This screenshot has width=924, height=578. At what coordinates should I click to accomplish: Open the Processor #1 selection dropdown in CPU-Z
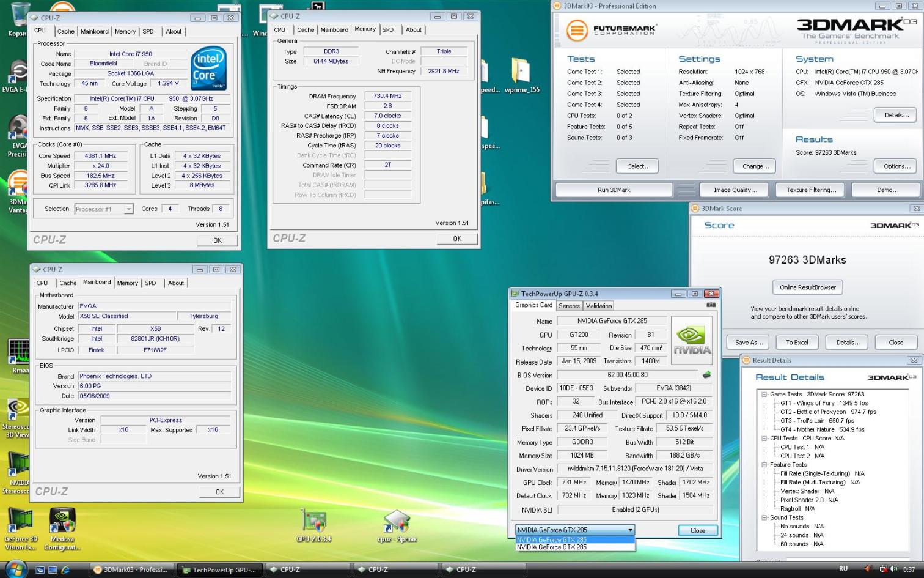pos(128,209)
